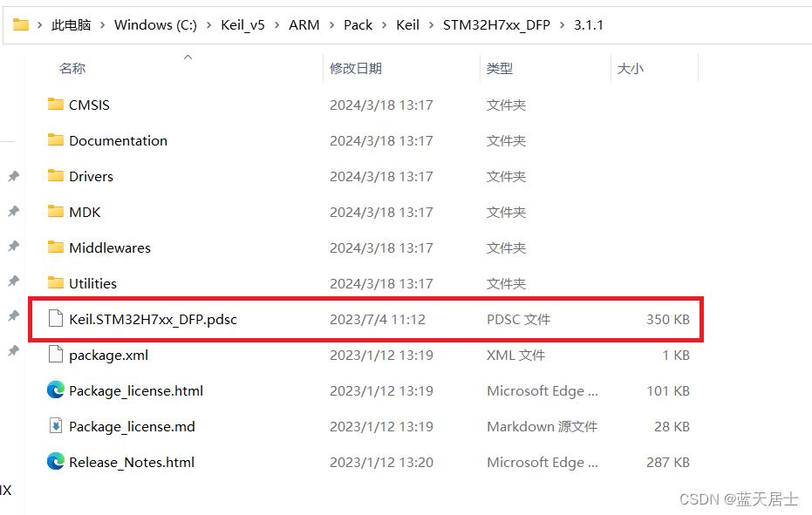The height and width of the screenshot is (515, 812).
Task: Expand the chevron after ARM breadcrumb
Action: pos(331,25)
